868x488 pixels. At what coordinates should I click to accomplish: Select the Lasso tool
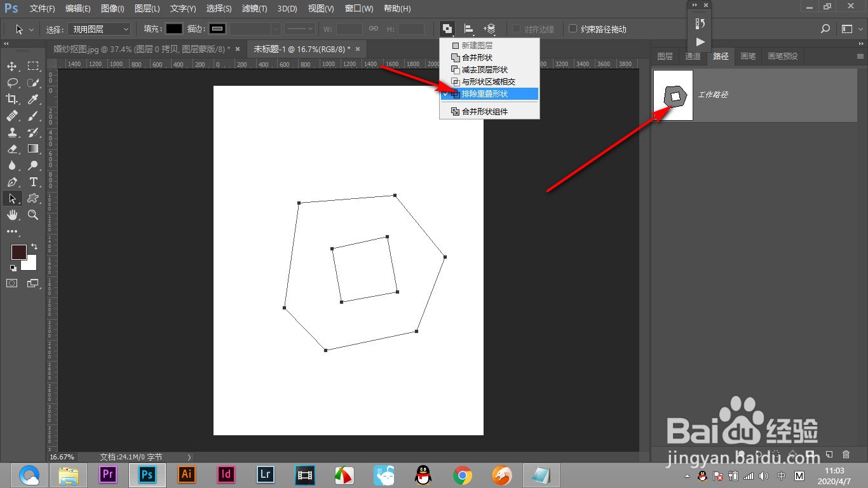tap(12, 83)
